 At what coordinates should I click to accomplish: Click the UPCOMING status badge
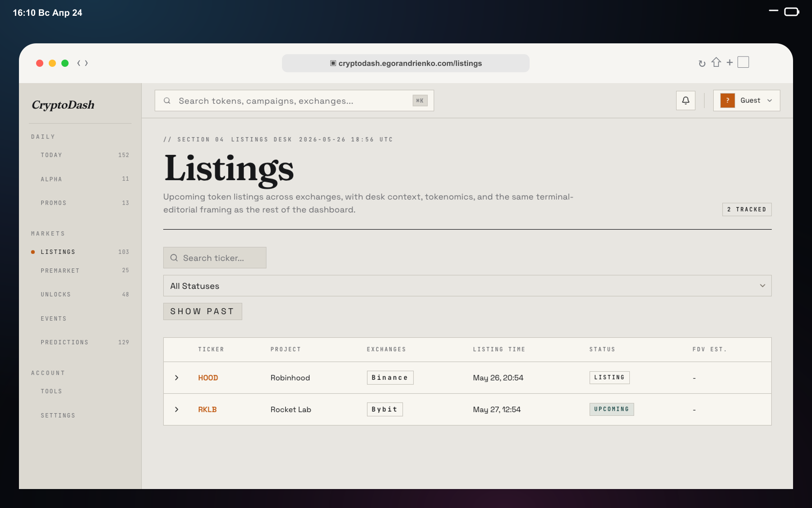tap(611, 409)
